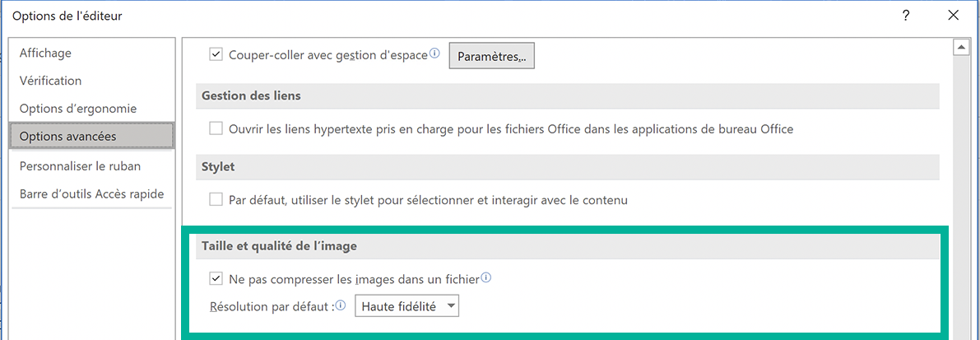Close the Options de l'éditeur dialog
The height and width of the screenshot is (340, 980).
pyautogui.click(x=953, y=15)
